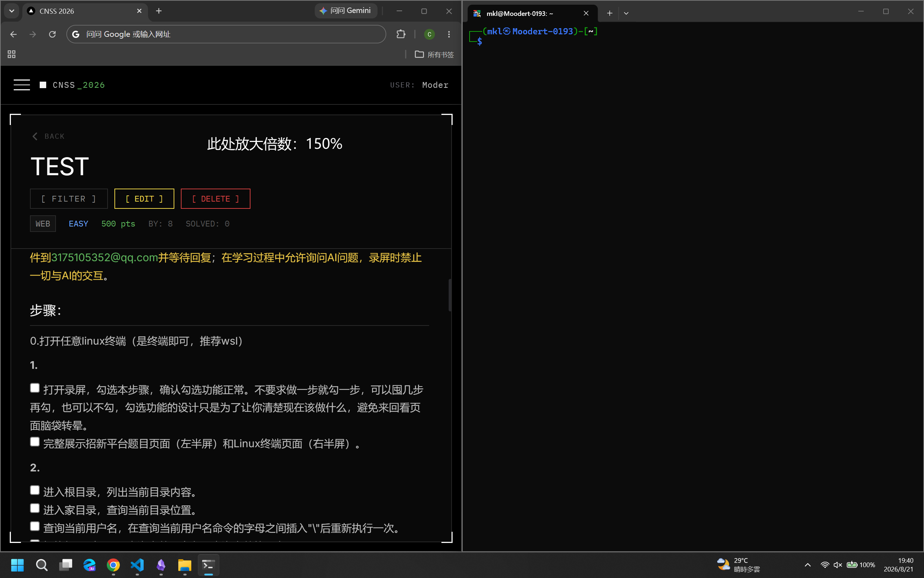
Task: Open Visual Studio Code on taskbar
Action: click(137, 565)
